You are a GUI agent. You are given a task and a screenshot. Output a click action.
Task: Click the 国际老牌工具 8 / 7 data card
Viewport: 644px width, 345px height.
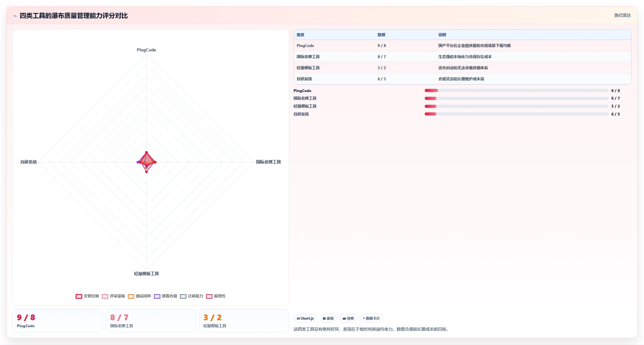151,321
